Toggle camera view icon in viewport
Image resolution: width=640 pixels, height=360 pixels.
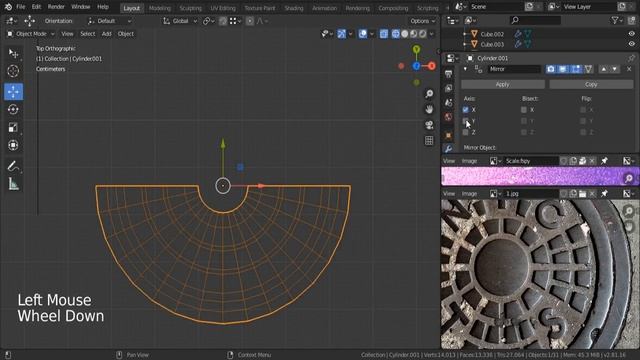[429, 125]
